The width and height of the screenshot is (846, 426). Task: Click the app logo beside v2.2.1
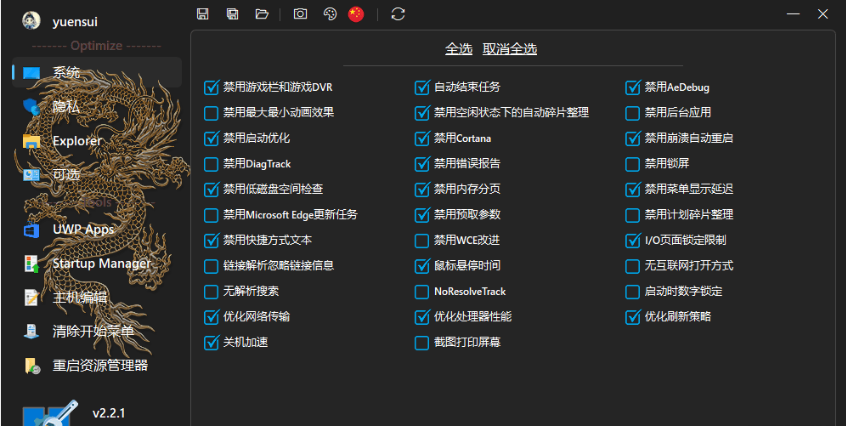point(51,413)
